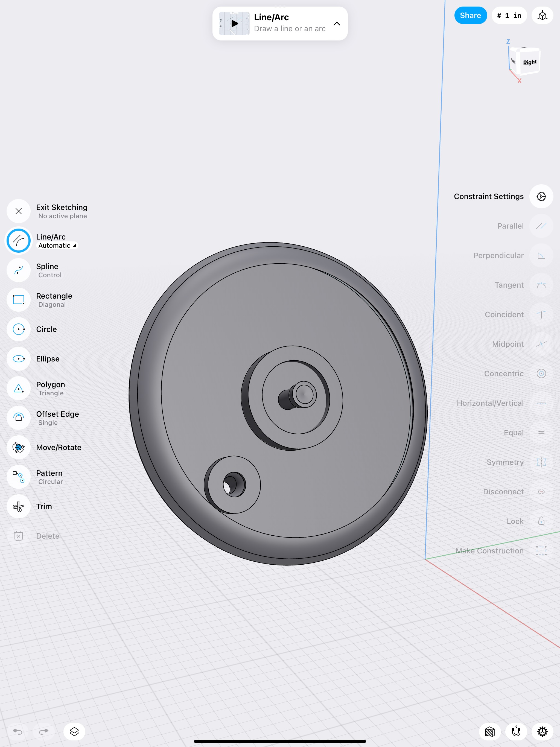Click the Share button
The height and width of the screenshot is (747, 560).
point(470,16)
